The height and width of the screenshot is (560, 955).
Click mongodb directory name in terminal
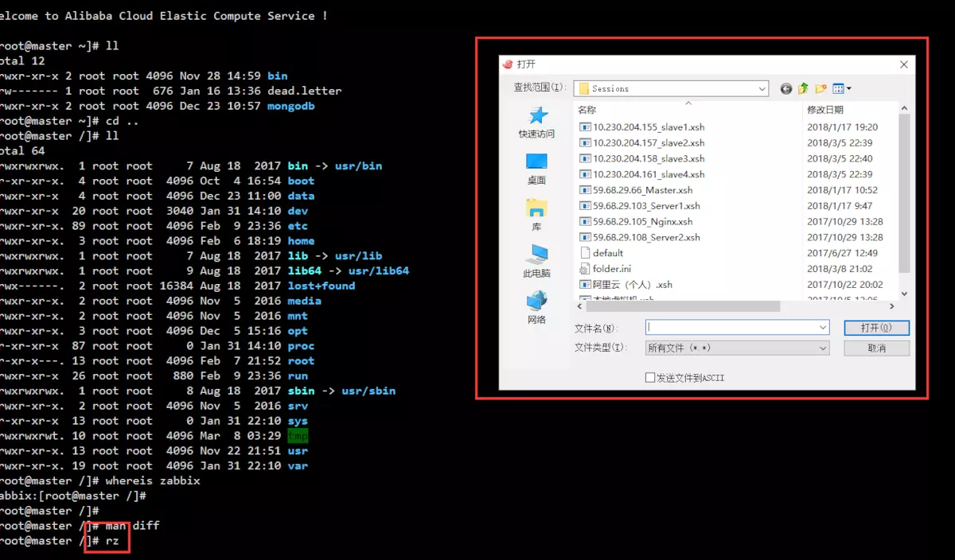click(x=290, y=106)
